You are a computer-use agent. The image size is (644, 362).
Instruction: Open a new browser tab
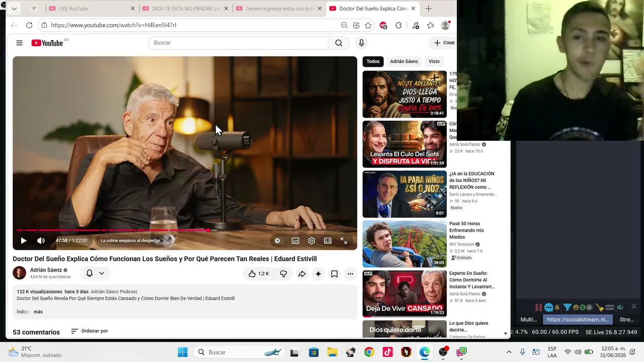click(x=428, y=9)
